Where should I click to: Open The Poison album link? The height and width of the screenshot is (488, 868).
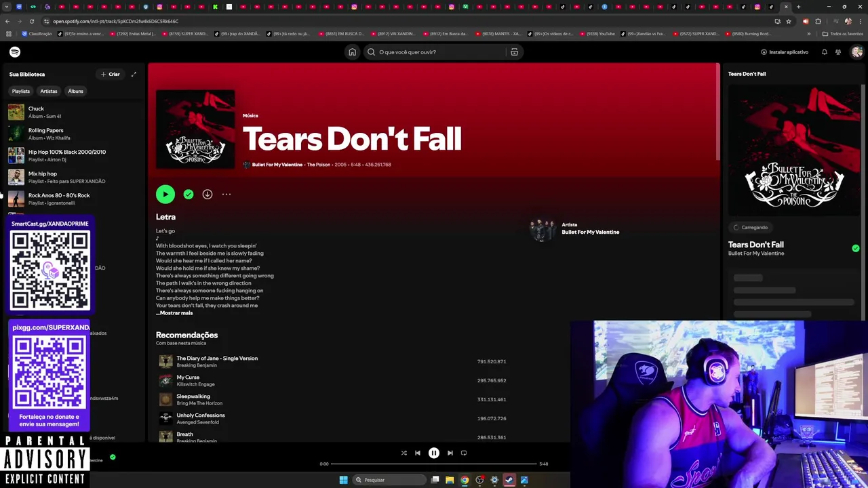[x=318, y=165]
